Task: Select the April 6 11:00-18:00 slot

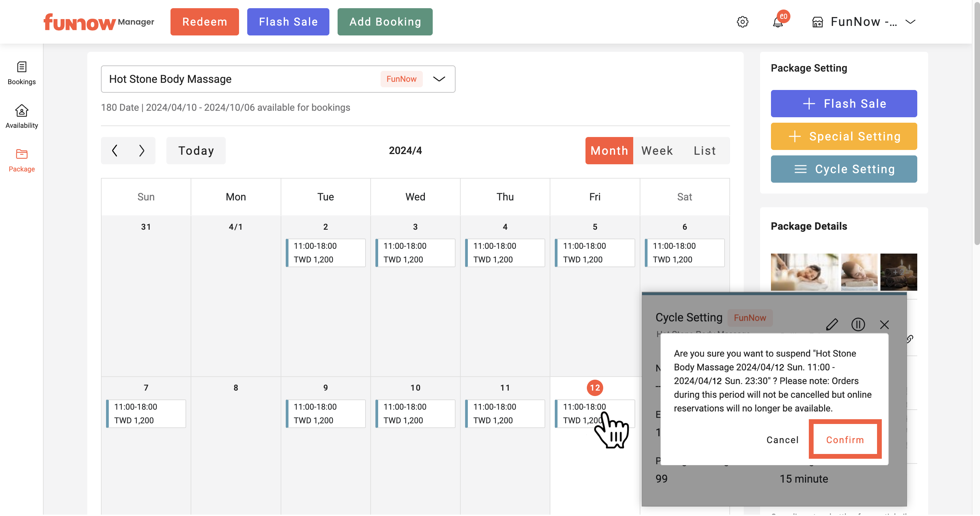Action: (x=684, y=253)
